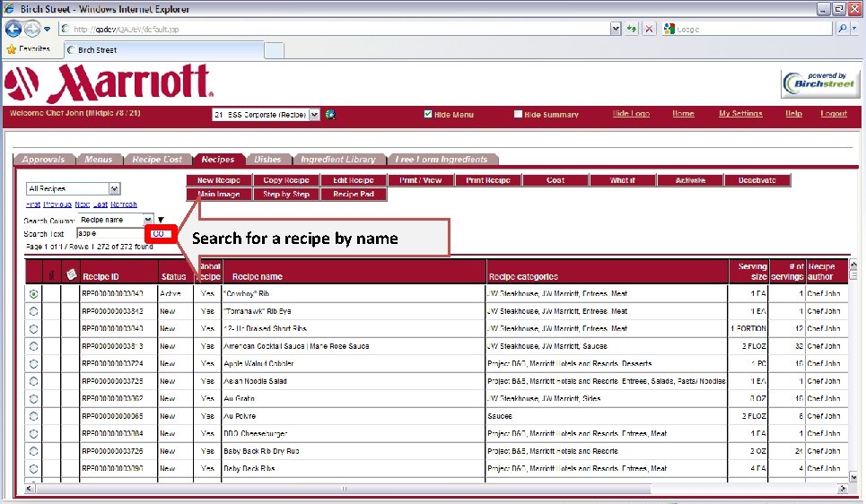
Task: Choose the Baby Back Rib Dry Rub radio button
Action: 34,452
